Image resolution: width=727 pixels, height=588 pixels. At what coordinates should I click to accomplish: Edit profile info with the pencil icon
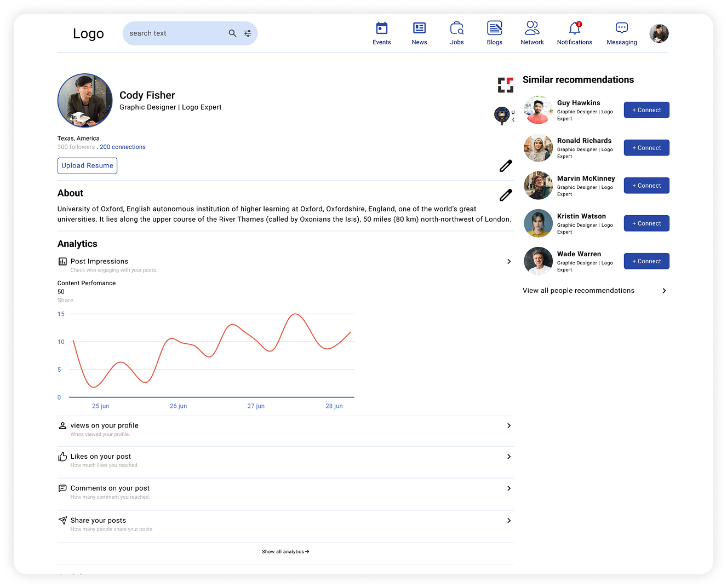(x=505, y=165)
